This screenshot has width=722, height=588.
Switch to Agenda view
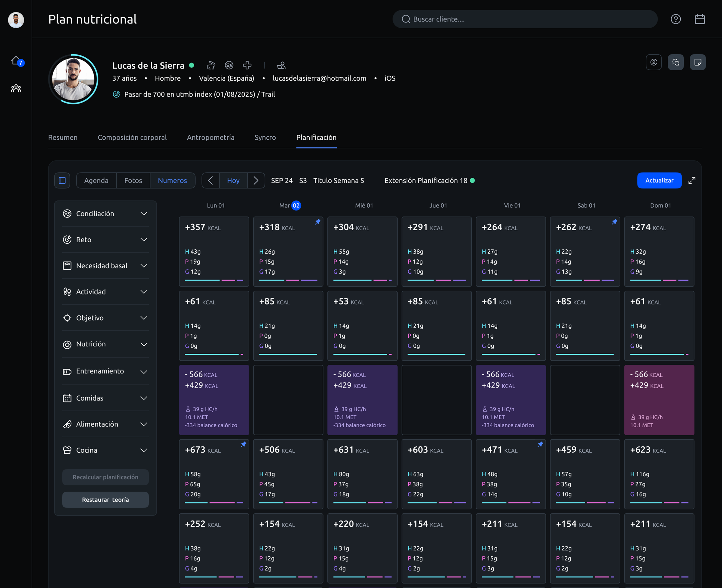click(96, 180)
